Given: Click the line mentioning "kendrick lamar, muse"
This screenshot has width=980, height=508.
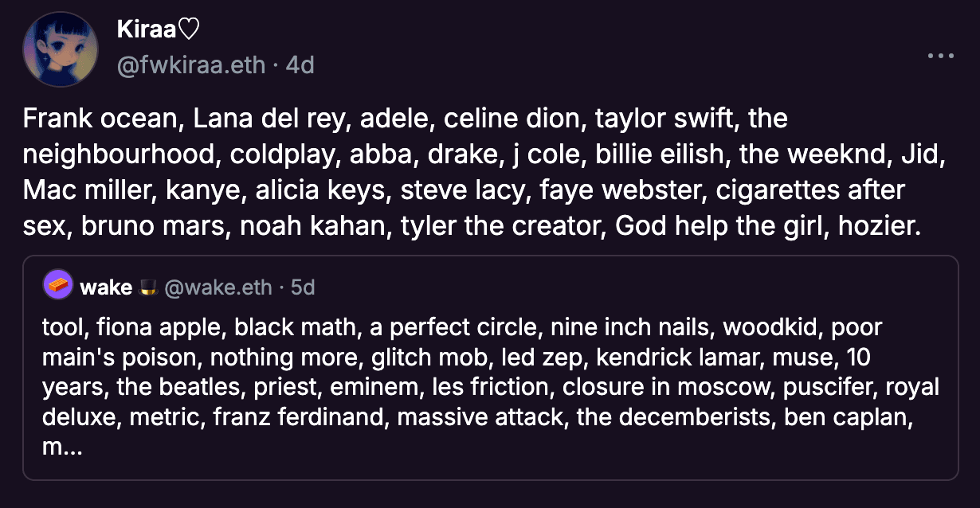Looking at the screenshot, I should 457,358.
